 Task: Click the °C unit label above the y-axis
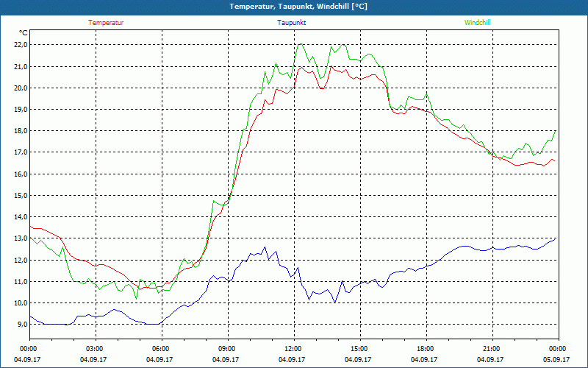point(24,32)
